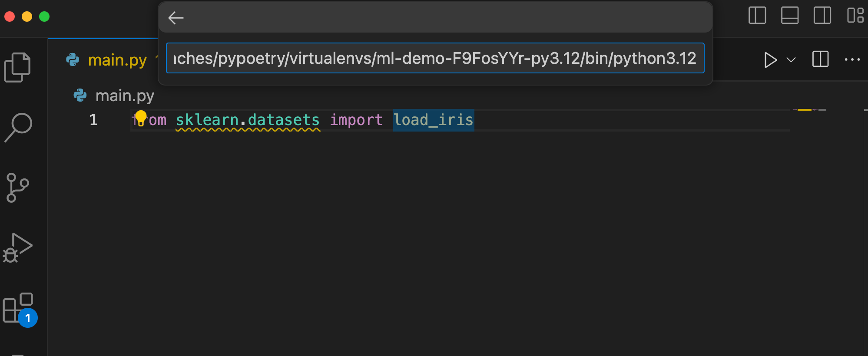868x356 pixels.
Task: Click the minimap preview of the code
Action: (810, 110)
